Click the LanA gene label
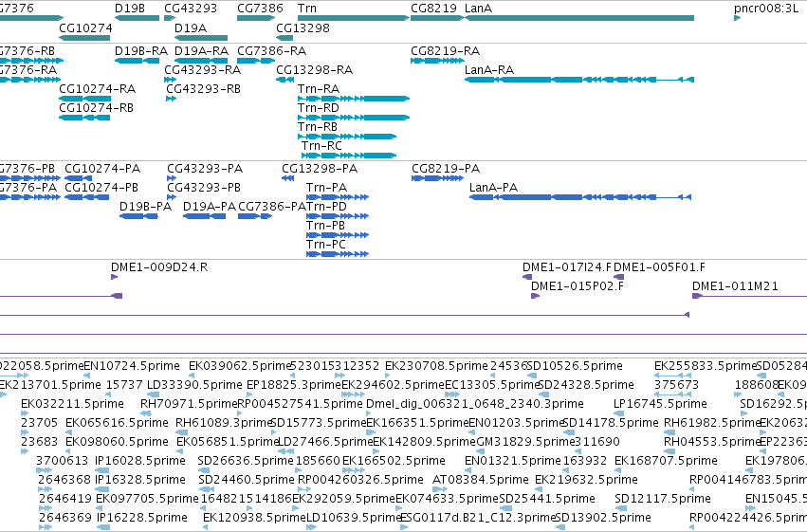Image resolution: width=807 pixels, height=532 pixels. tap(478, 9)
